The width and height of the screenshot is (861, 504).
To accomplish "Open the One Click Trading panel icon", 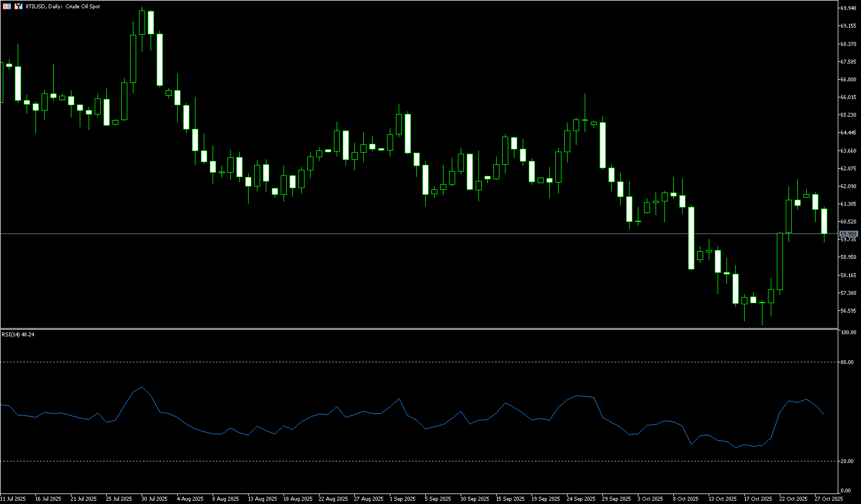I will pos(6,7).
